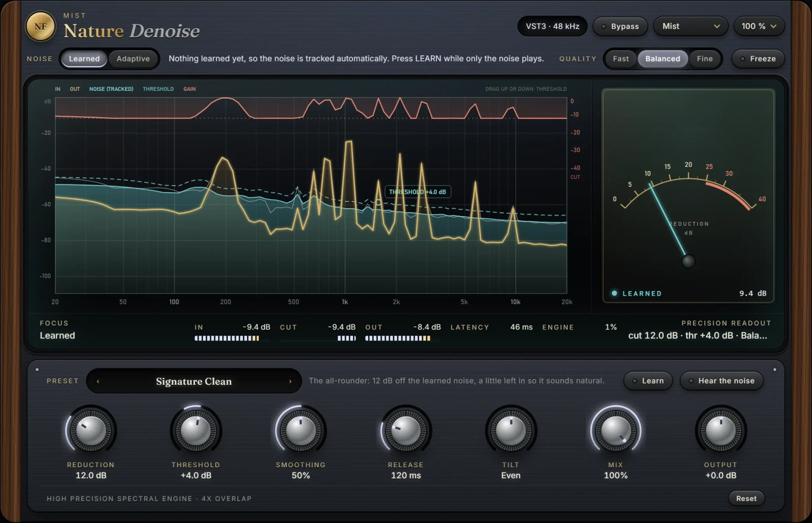Click the 12.0 dB reduction value
The width and height of the screenshot is (812, 523).
[x=91, y=476]
